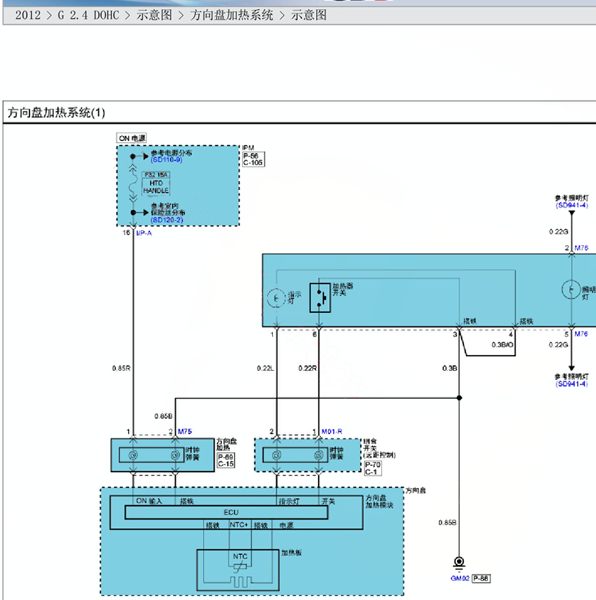Click the illumination lamp symbol below M76
The height and width of the screenshot is (600, 596).
pyautogui.click(x=571, y=290)
